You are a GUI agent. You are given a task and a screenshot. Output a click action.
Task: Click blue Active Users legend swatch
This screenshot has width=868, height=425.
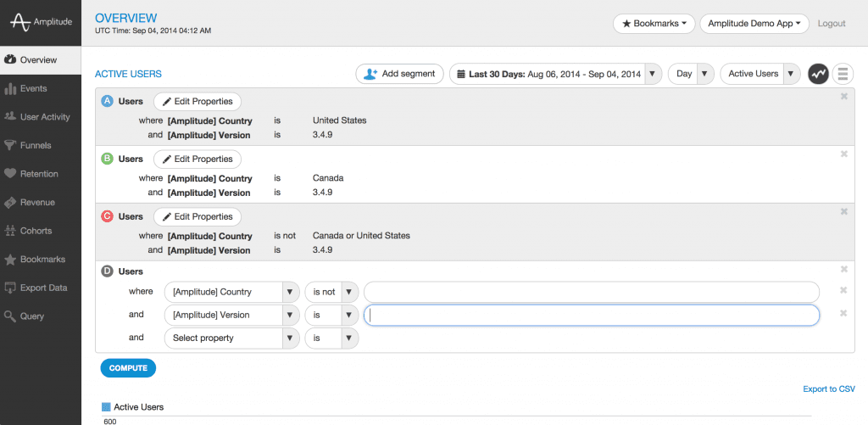pos(106,407)
